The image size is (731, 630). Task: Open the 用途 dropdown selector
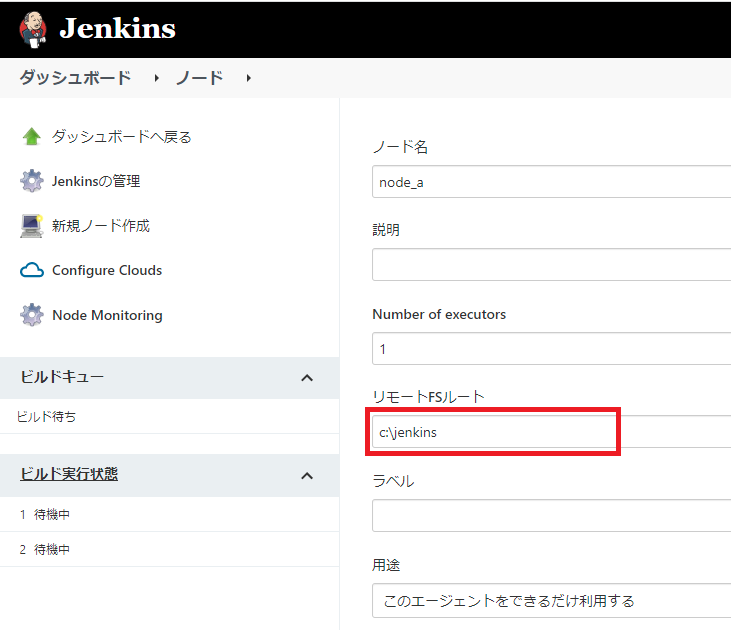552,601
